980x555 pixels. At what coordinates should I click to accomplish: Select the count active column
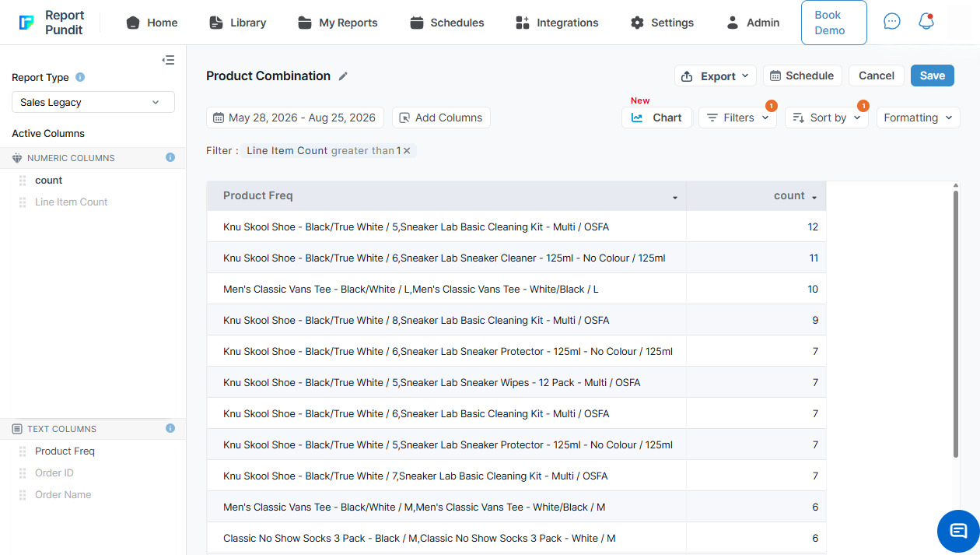(49, 181)
